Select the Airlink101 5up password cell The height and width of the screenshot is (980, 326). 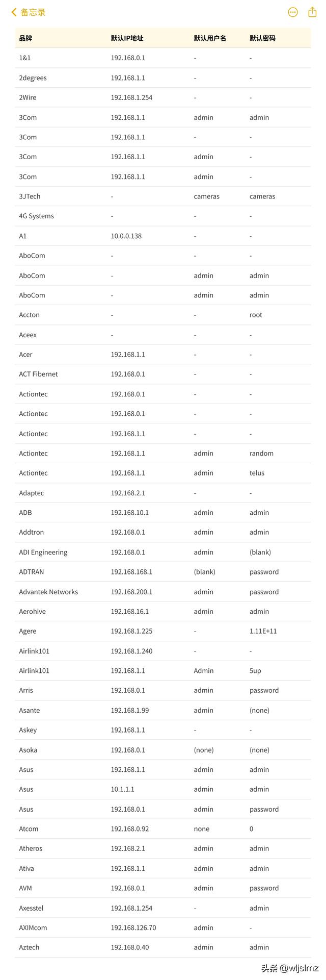(255, 671)
